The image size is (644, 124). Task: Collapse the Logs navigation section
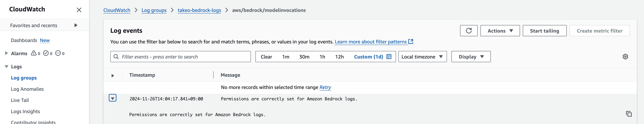tap(6, 67)
